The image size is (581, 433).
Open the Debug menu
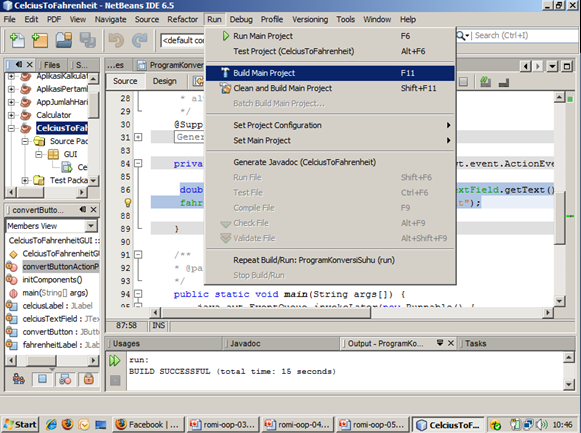tap(241, 19)
